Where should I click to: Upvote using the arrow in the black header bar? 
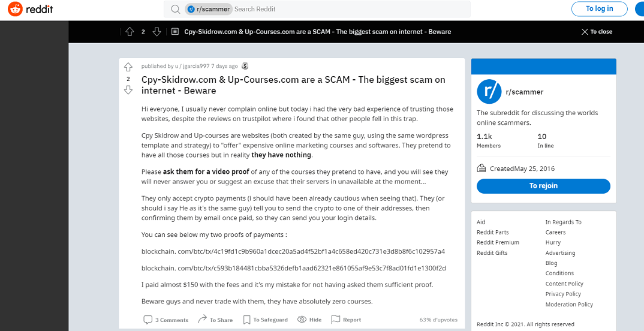130,32
